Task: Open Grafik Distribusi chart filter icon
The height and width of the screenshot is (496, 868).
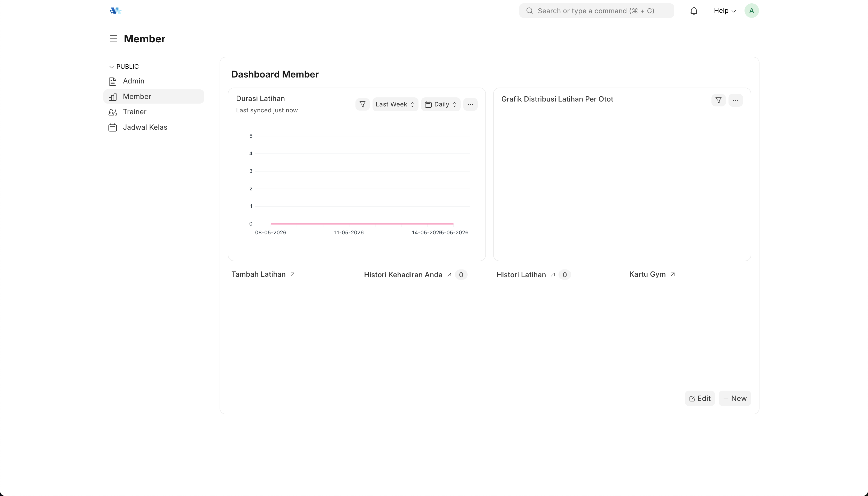Action: [718, 100]
